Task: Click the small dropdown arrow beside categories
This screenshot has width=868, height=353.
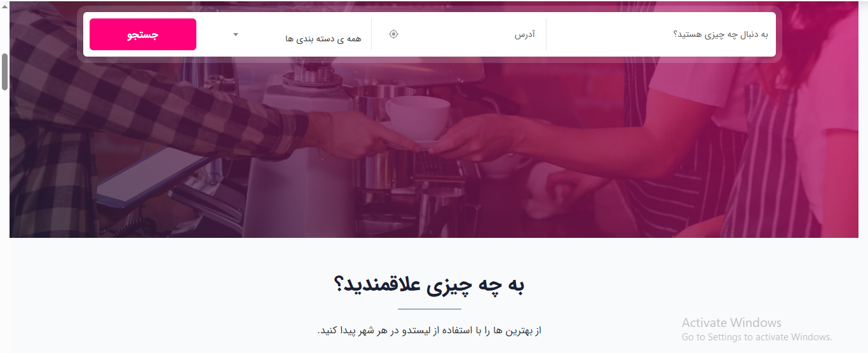Action: [x=236, y=34]
